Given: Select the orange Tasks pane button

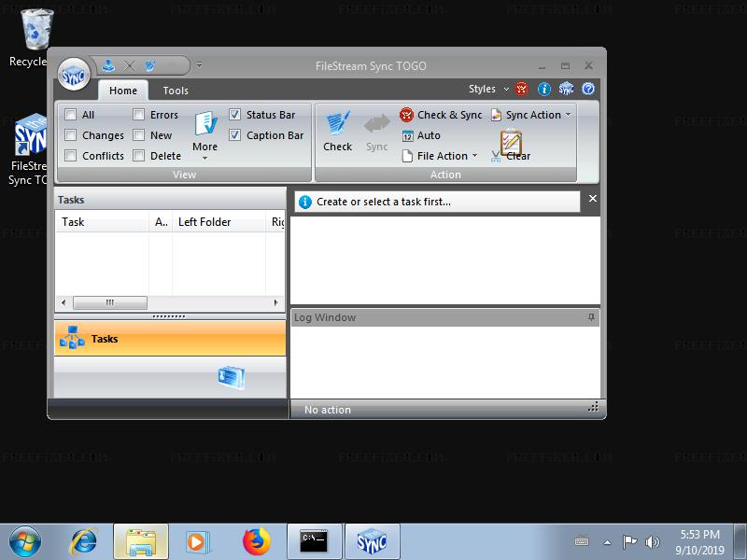Looking at the screenshot, I should click(x=170, y=339).
